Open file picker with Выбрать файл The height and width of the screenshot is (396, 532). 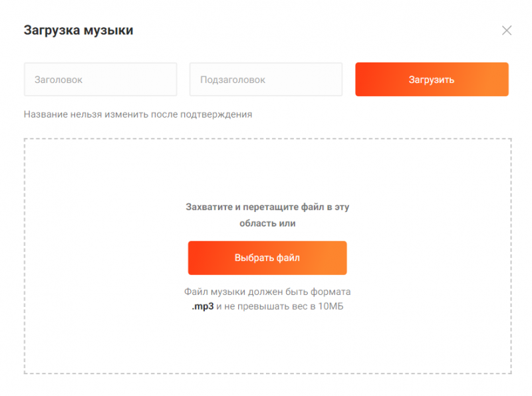pyautogui.click(x=267, y=258)
